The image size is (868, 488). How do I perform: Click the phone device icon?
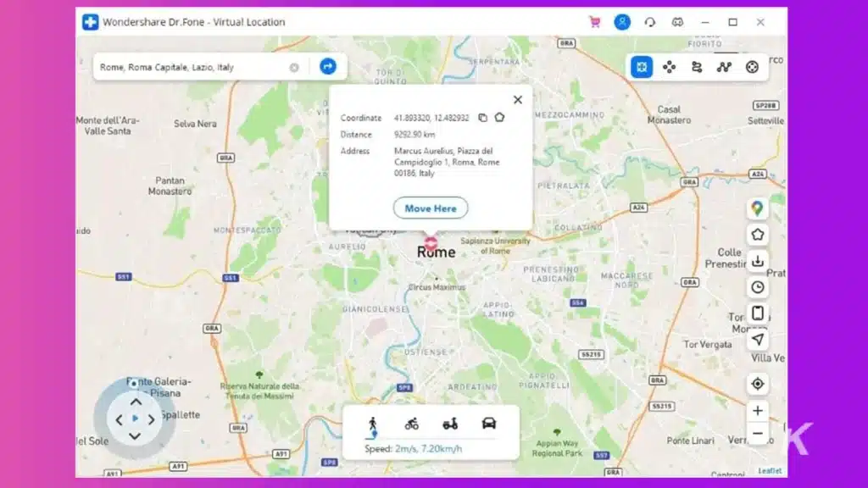757,313
